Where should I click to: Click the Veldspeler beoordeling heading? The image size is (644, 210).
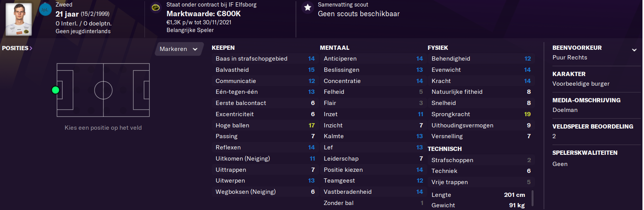[x=593, y=126]
